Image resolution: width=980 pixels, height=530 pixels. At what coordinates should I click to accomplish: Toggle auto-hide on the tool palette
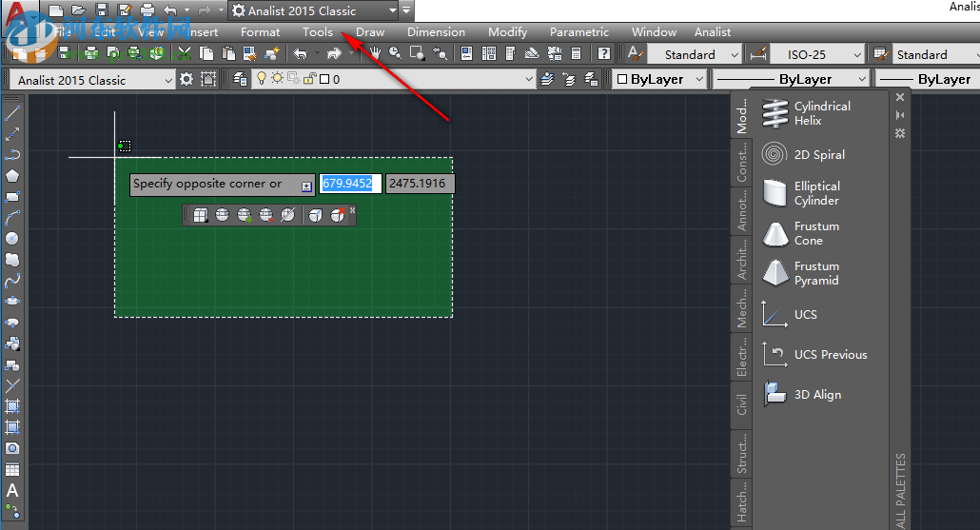(900, 115)
